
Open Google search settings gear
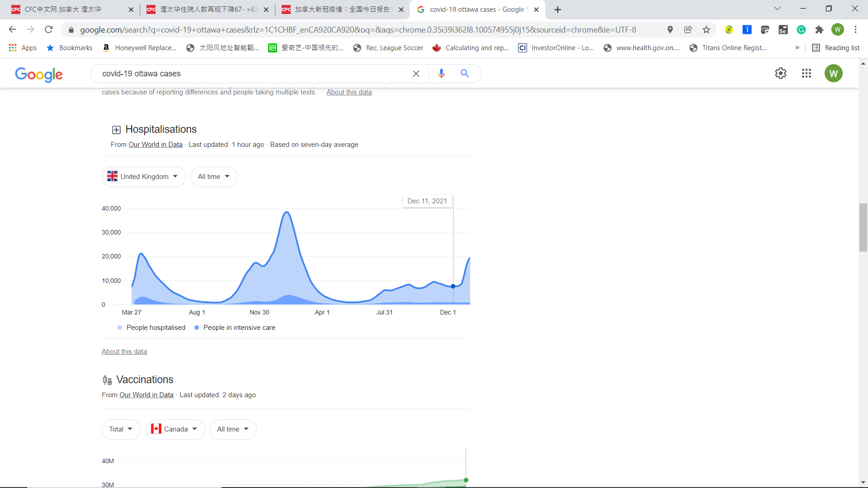(781, 73)
